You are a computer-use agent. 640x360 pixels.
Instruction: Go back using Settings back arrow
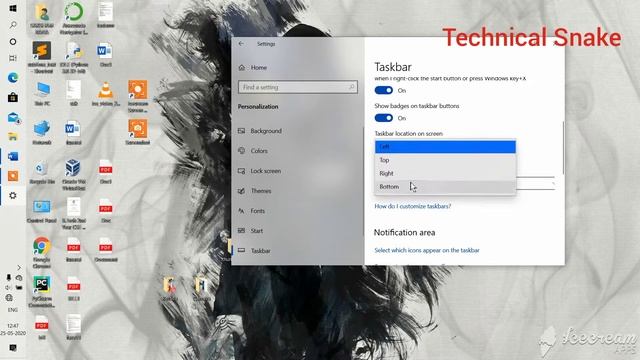pyautogui.click(x=241, y=44)
